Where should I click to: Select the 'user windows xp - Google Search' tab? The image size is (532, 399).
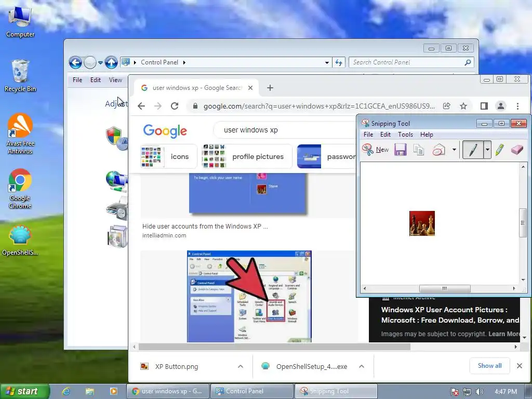[x=196, y=88]
